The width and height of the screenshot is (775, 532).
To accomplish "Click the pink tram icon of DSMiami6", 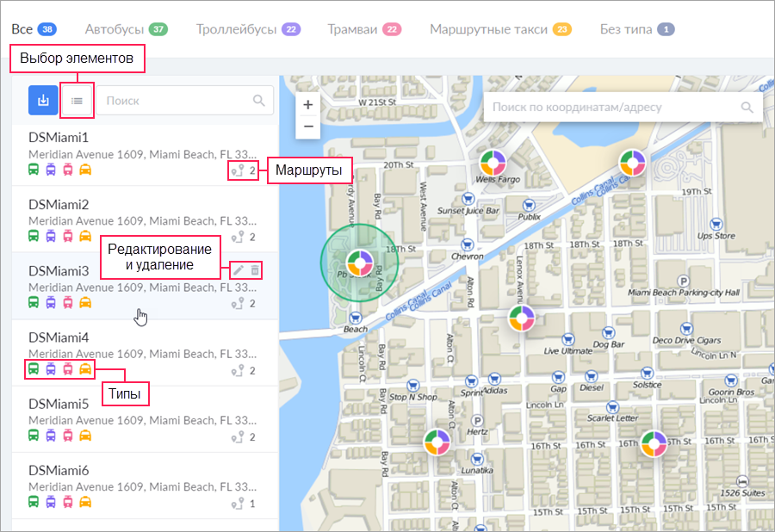I will (68, 502).
